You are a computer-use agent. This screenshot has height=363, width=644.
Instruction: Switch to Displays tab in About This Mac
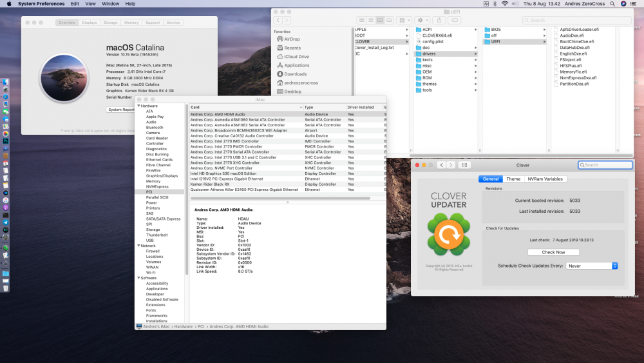(89, 23)
